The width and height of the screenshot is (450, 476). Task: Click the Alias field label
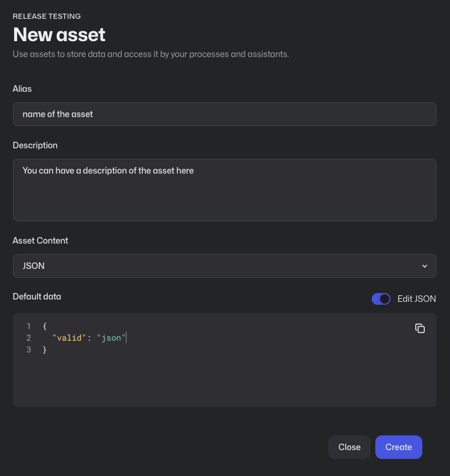22,89
